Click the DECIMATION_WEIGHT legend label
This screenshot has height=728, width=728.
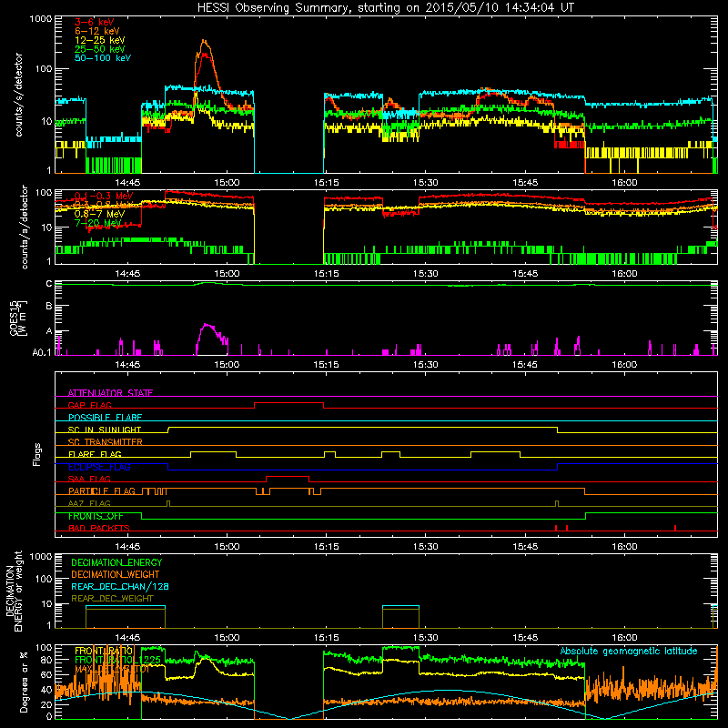tap(116, 574)
